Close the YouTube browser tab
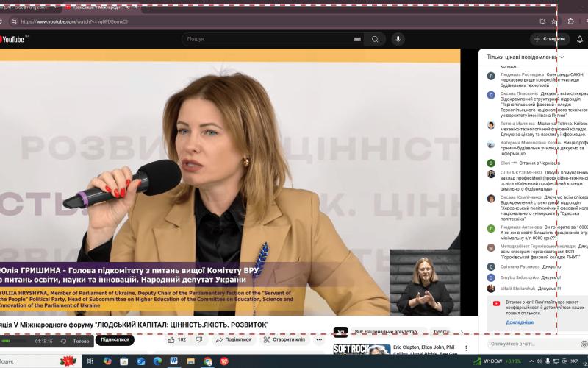 coord(136,7)
